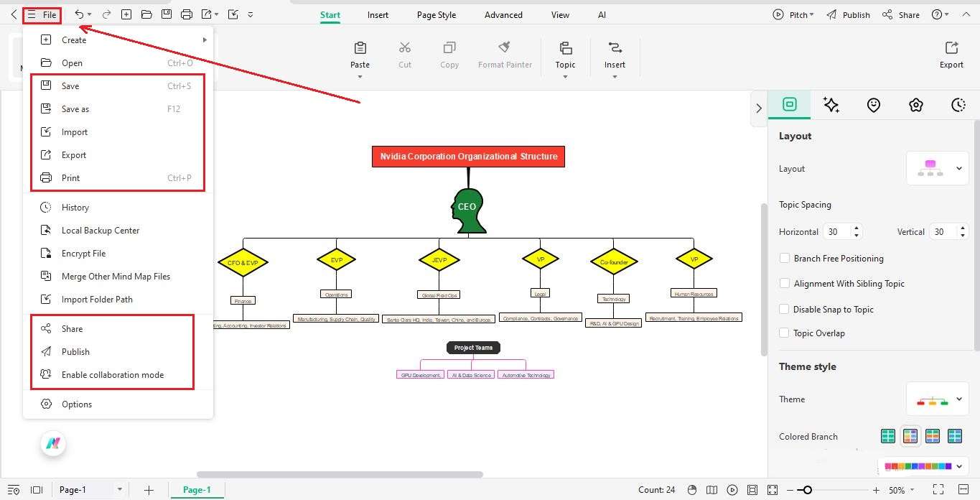Click the import icon in quick toolbar
The width and height of the screenshot is (980, 500).
point(233,14)
